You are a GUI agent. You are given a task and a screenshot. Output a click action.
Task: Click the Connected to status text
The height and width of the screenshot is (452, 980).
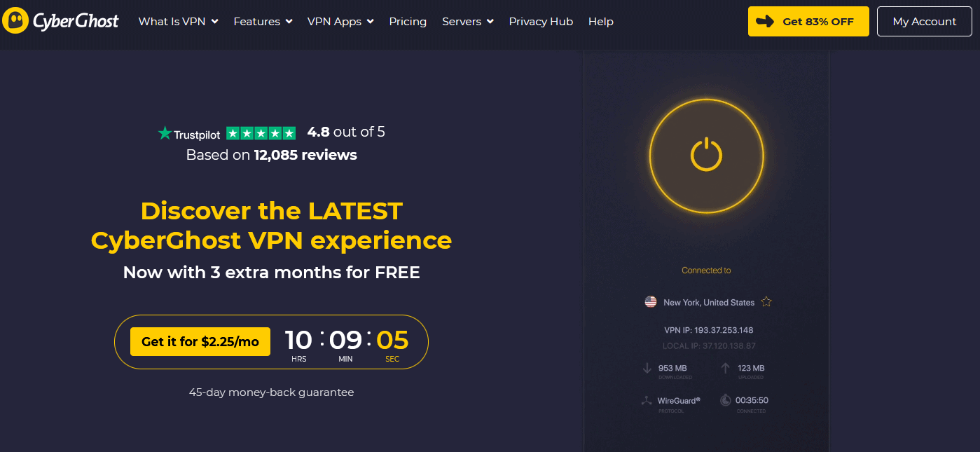tap(706, 270)
